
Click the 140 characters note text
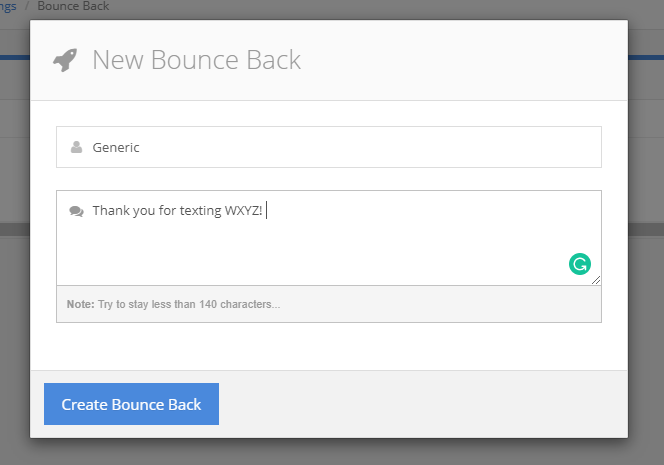point(188,304)
